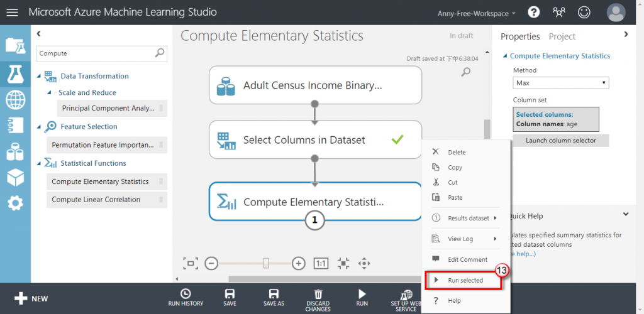Click the smiley feedback icon
The width and height of the screenshot is (644, 314).
click(584, 13)
